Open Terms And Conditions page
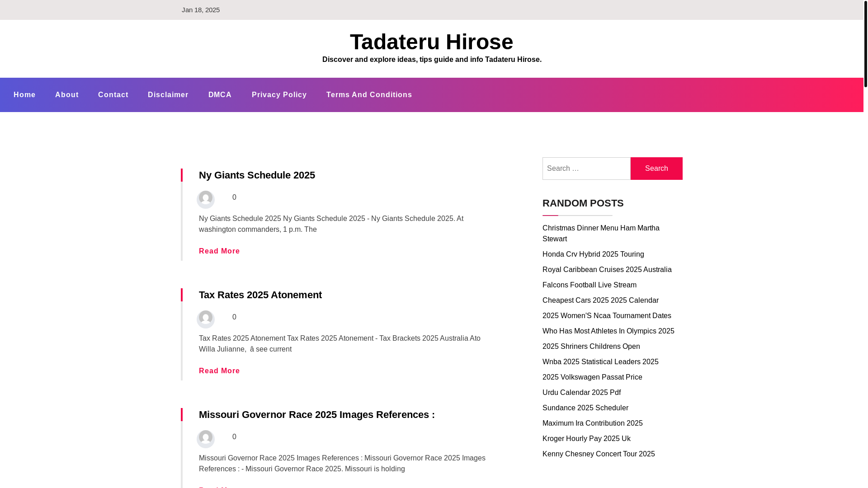 tap(369, 95)
